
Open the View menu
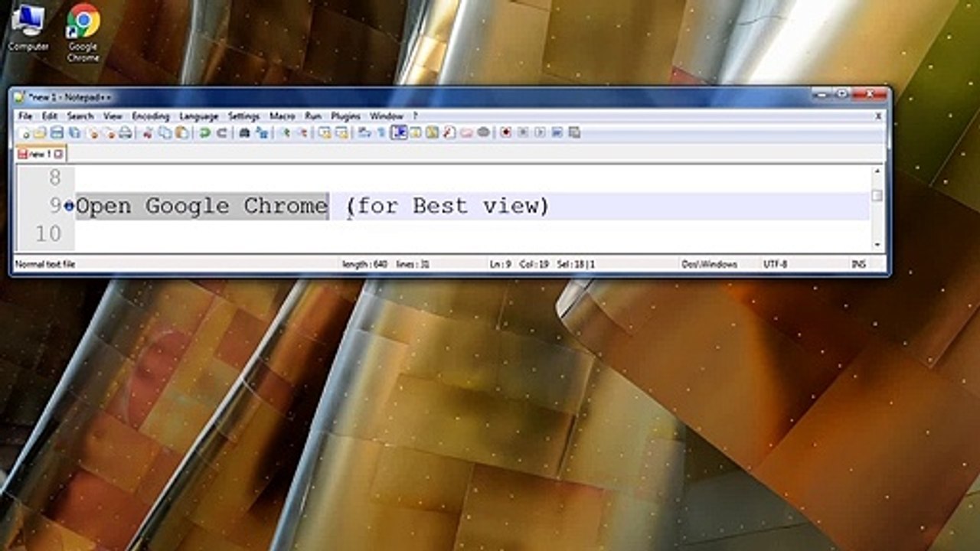[x=113, y=116]
